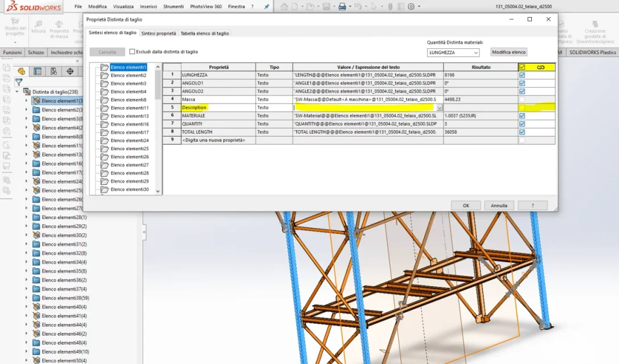The height and width of the screenshot is (364, 619).
Task: Click the filter funnel icon
Action: (x=19, y=82)
